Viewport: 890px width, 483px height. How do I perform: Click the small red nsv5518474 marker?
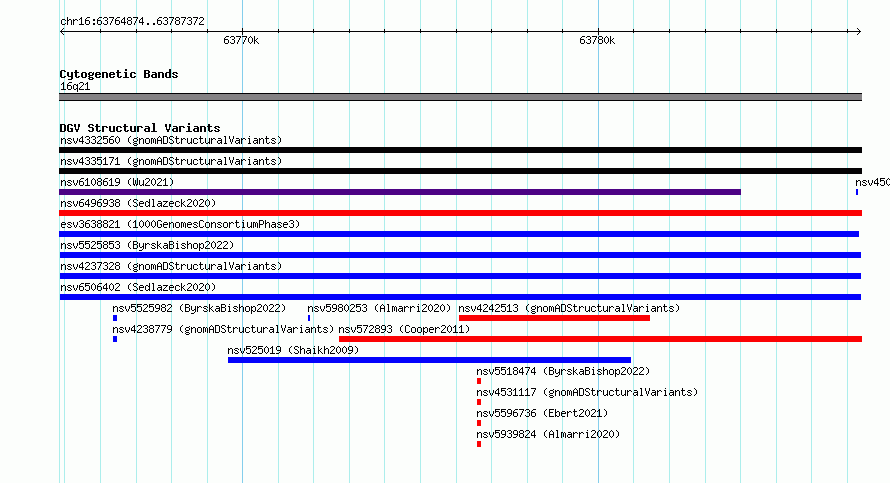[x=479, y=381]
